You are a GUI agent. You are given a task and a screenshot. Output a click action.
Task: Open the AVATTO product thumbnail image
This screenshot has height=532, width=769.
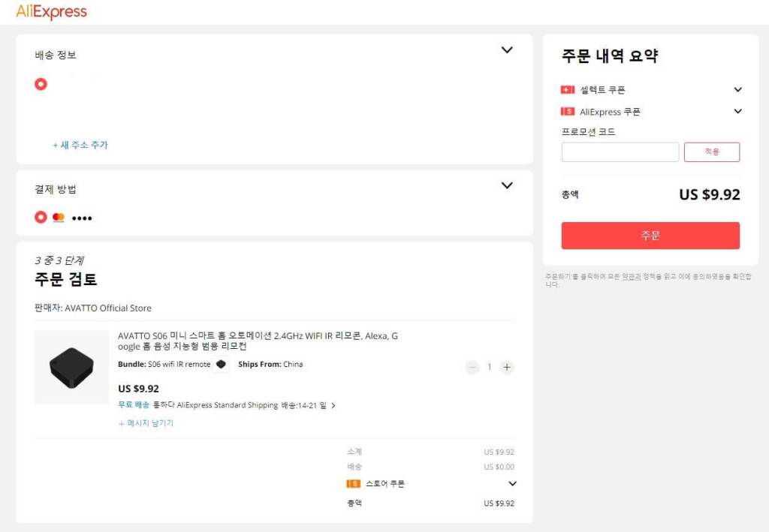(71, 368)
